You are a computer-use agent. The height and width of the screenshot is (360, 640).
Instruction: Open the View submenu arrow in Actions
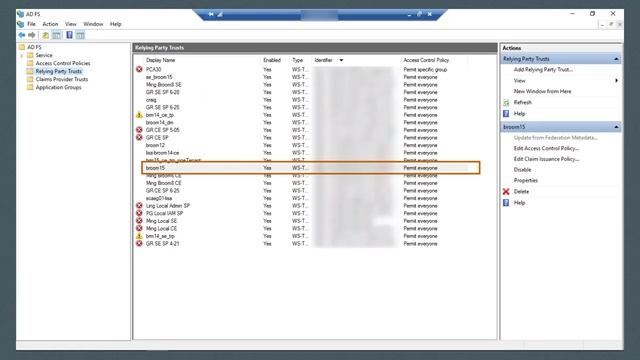click(x=616, y=80)
